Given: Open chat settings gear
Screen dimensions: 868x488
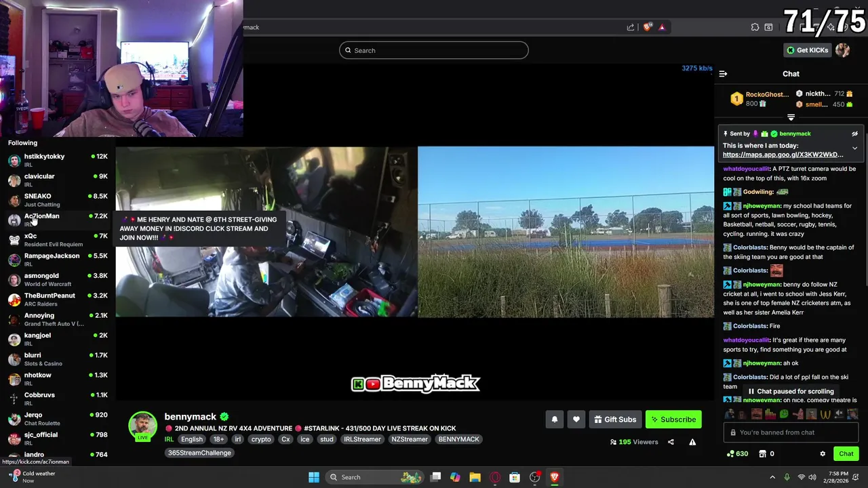Looking at the screenshot, I should coord(823,454).
